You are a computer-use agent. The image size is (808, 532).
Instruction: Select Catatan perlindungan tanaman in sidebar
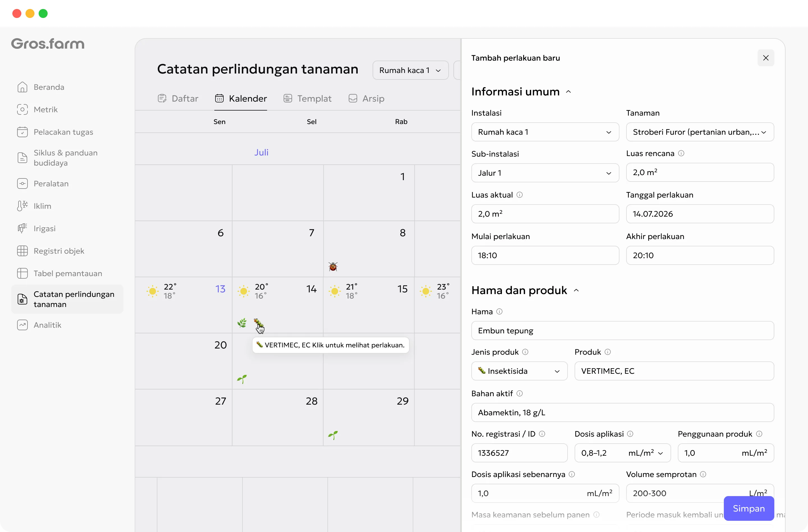point(67,299)
